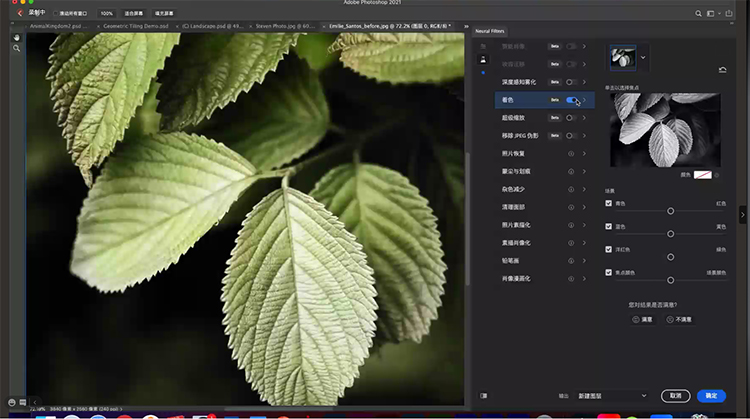Viewport: 750px width, 419px height.
Task: Click the small leaf image thumbnail
Action: point(623,58)
